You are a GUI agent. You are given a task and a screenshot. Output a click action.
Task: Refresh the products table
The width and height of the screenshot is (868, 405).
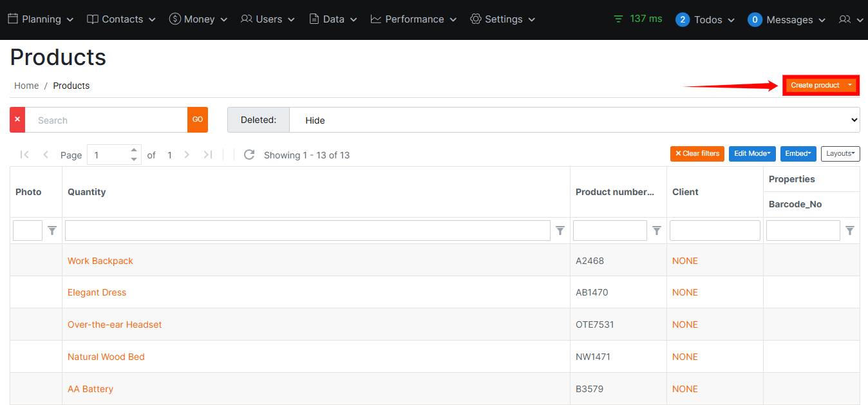(x=249, y=155)
